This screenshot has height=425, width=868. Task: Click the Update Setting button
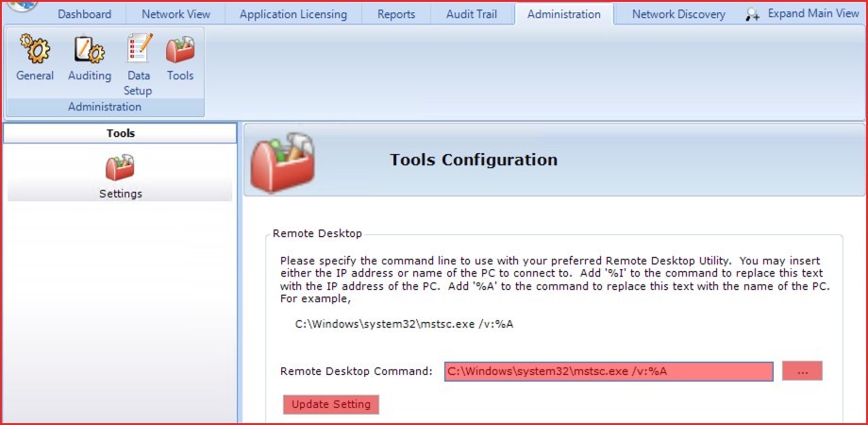click(331, 404)
